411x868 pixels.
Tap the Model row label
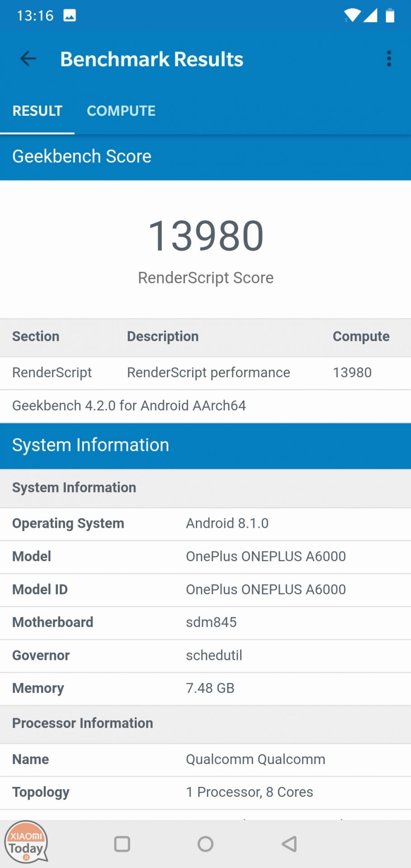[32, 557]
